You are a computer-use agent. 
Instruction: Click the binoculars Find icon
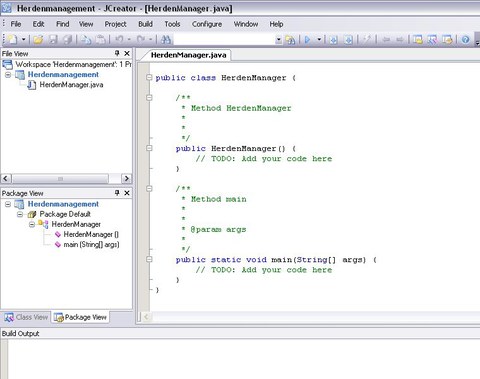click(x=166, y=40)
